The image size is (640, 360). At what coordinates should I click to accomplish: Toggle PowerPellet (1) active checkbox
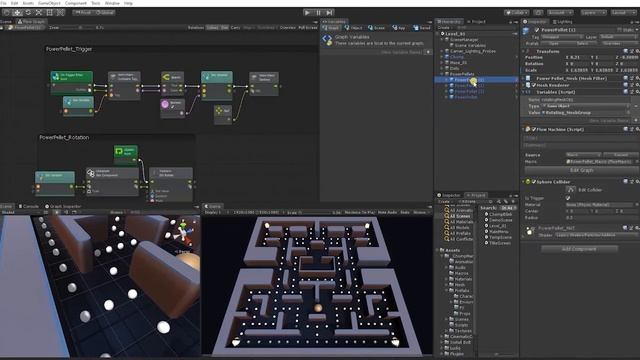tap(537, 30)
